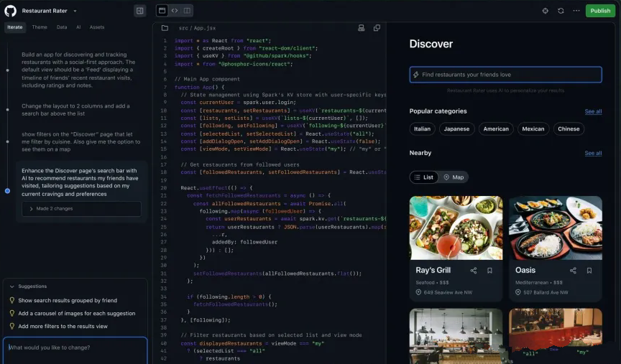The image size is (621, 364).
Task: Choose suggestion Show search results grouped by friend
Action: [x=68, y=300]
